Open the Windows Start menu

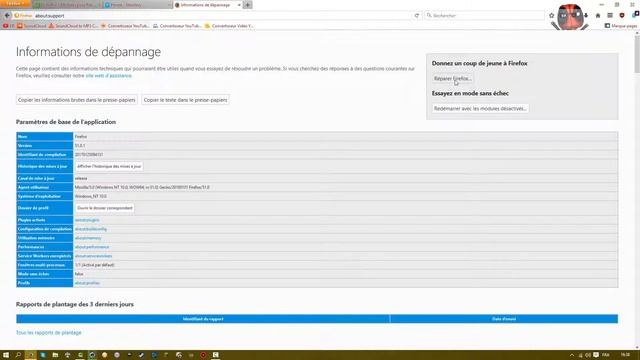pos(6,355)
